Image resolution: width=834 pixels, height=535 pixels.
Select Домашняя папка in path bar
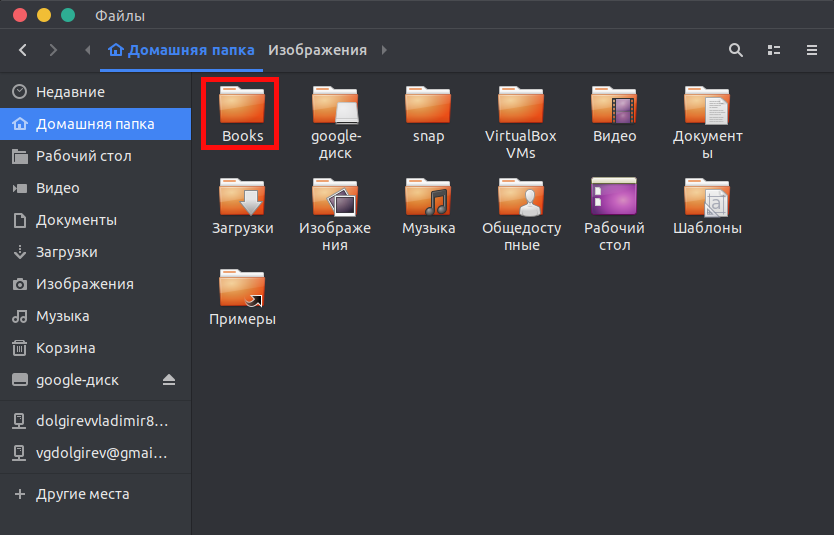pyautogui.click(x=181, y=50)
